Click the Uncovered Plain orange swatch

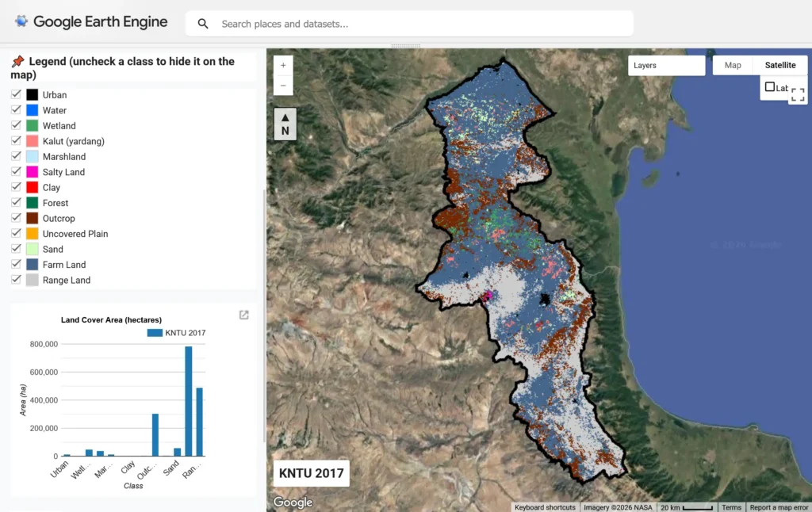(32, 234)
